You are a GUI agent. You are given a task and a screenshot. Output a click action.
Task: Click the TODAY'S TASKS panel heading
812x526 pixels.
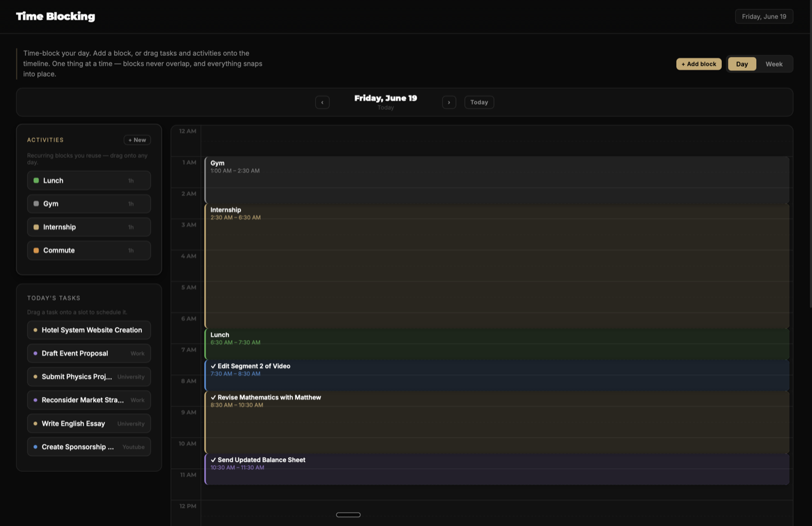pyautogui.click(x=53, y=298)
